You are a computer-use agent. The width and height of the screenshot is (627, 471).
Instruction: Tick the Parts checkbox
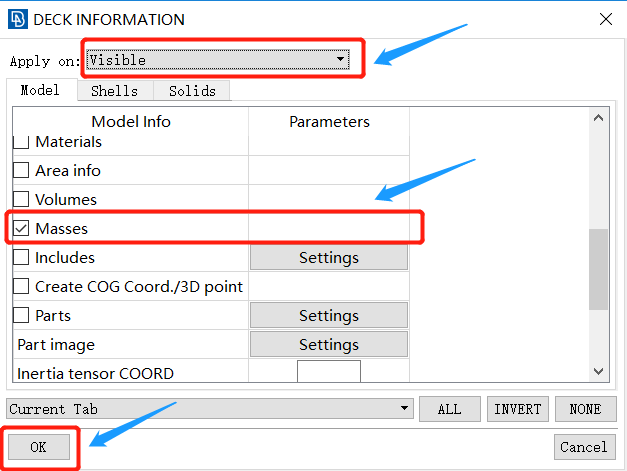[21, 315]
